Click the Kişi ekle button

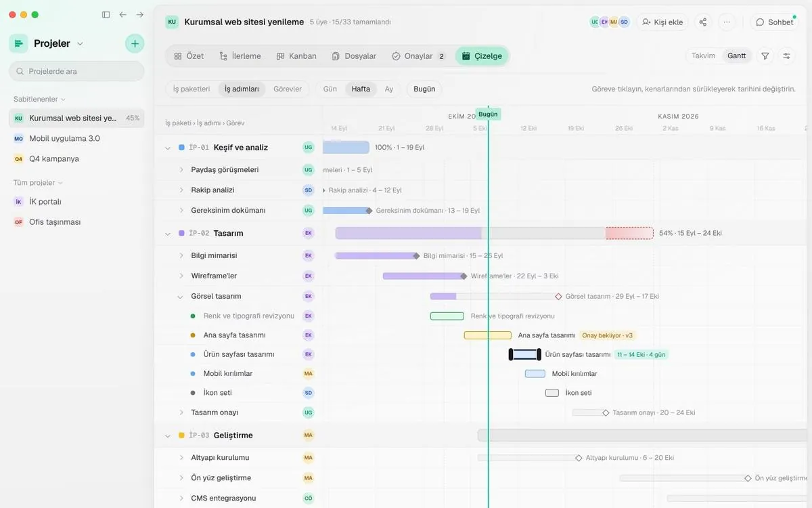(x=662, y=22)
